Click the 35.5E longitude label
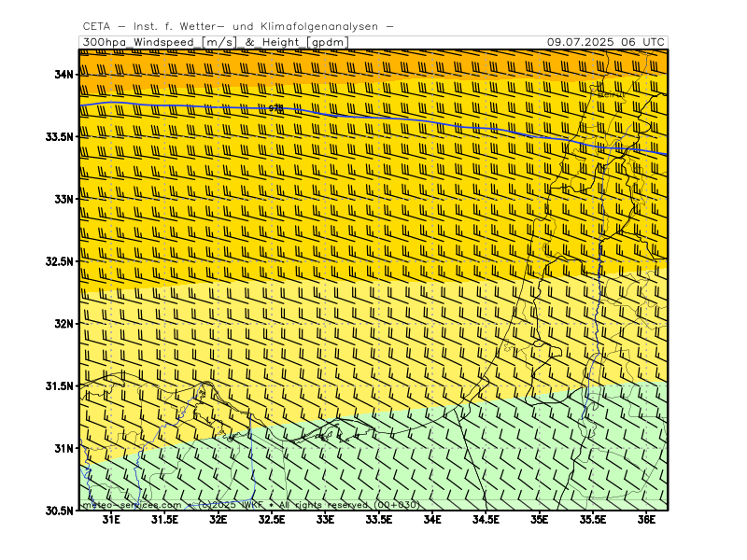This screenshot has height=560, width=747. [593, 520]
